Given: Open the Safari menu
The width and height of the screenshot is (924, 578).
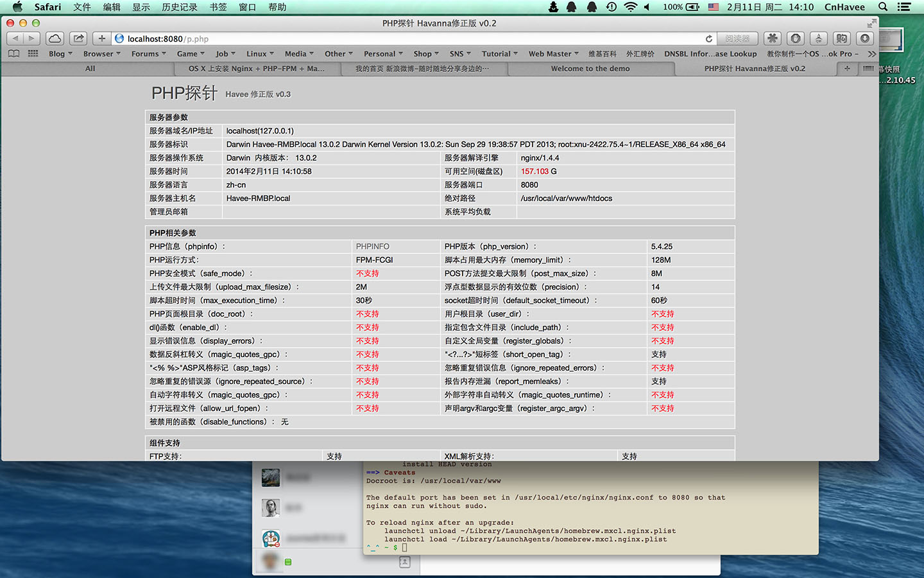Looking at the screenshot, I should pos(47,7).
